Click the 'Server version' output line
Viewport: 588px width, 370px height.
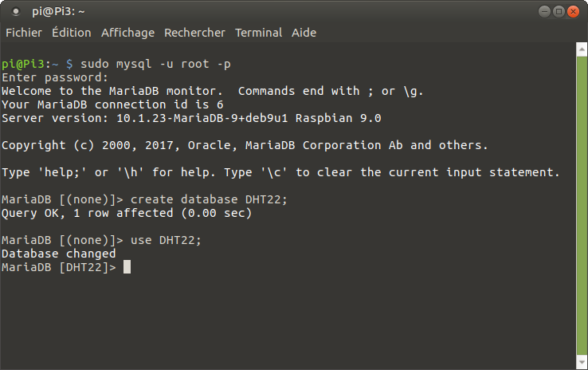pos(191,118)
